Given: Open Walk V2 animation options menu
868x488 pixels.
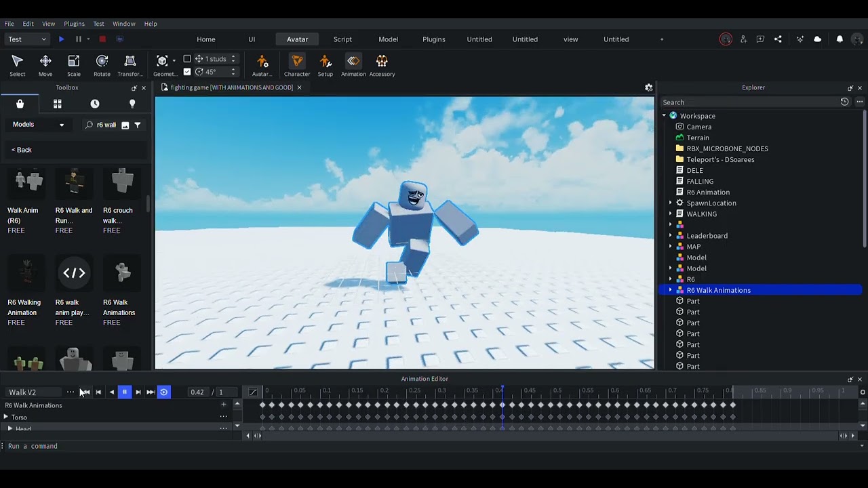Looking at the screenshot, I should pos(71,392).
